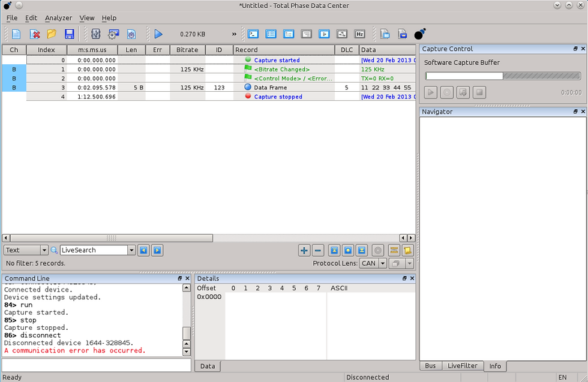Click the LiveSearch input field
The image size is (588, 382).
click(x=94, y=250)
